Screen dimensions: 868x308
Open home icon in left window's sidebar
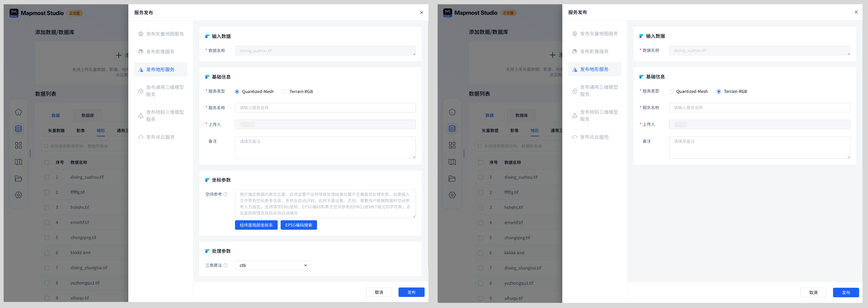point(19,112)
